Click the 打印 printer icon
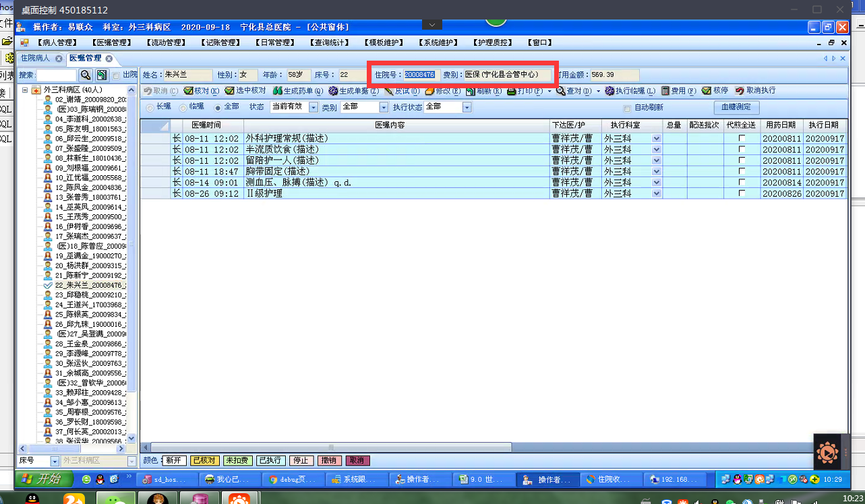Image resolution: width=865 pixels, height=504 pixels. coord(511,91)
